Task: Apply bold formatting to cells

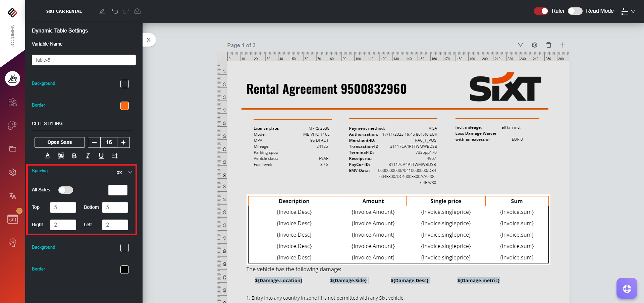Action: coord(74,156)
